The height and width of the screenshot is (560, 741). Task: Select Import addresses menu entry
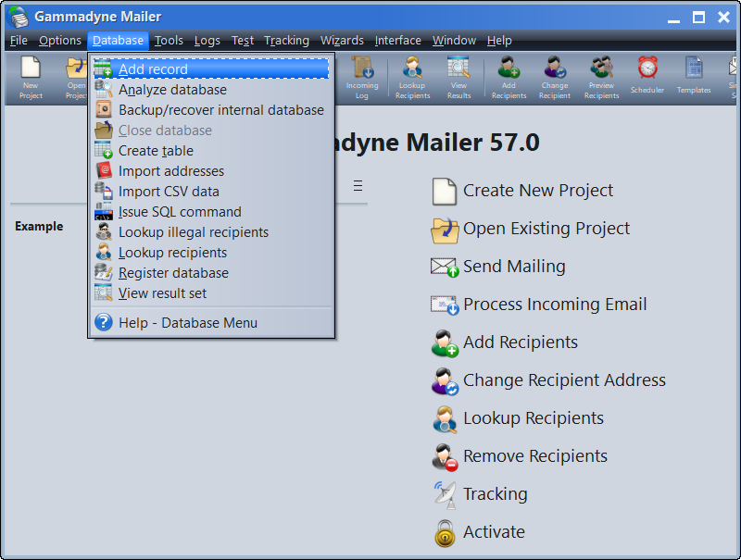211,170
